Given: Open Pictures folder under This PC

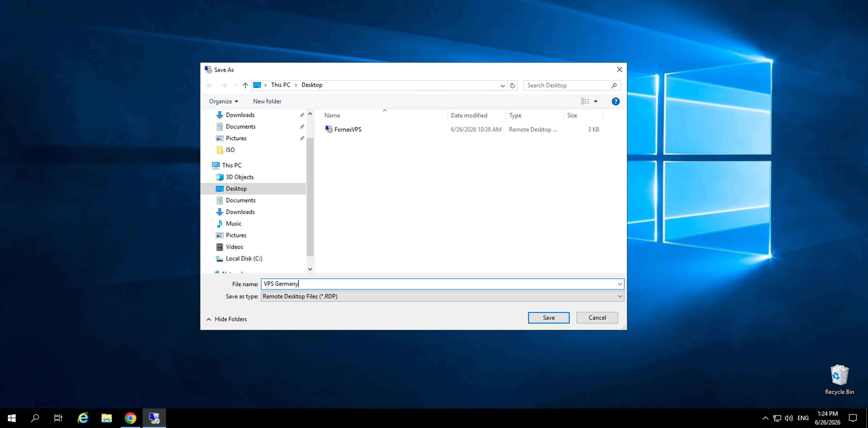Looking at the screenshot, I should coord(236,235).
